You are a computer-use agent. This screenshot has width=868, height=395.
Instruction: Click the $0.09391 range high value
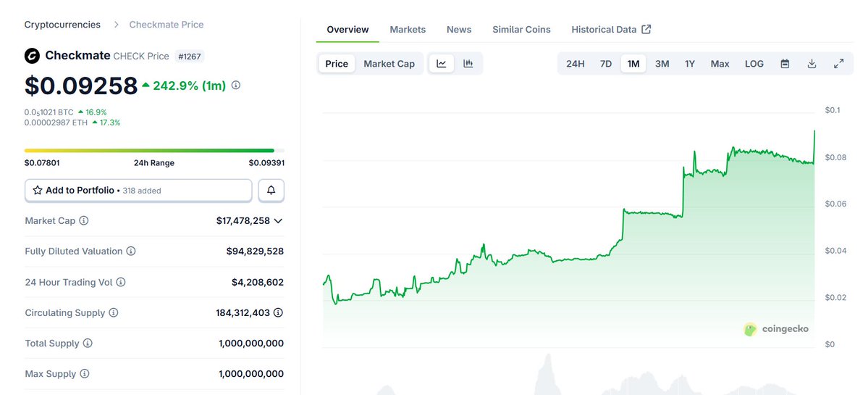coord(266,163)
